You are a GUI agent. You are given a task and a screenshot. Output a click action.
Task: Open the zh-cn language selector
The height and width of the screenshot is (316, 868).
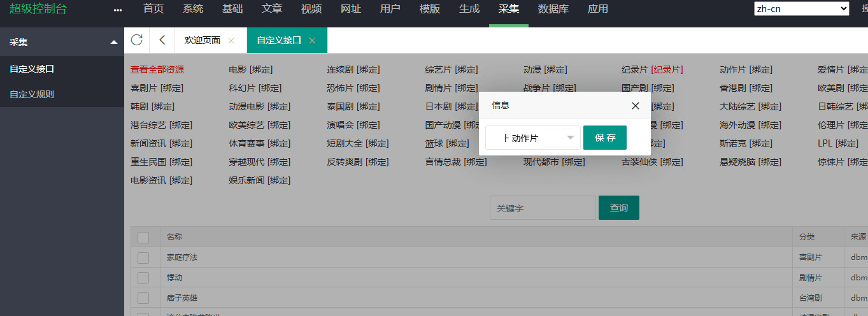point(801,8)
